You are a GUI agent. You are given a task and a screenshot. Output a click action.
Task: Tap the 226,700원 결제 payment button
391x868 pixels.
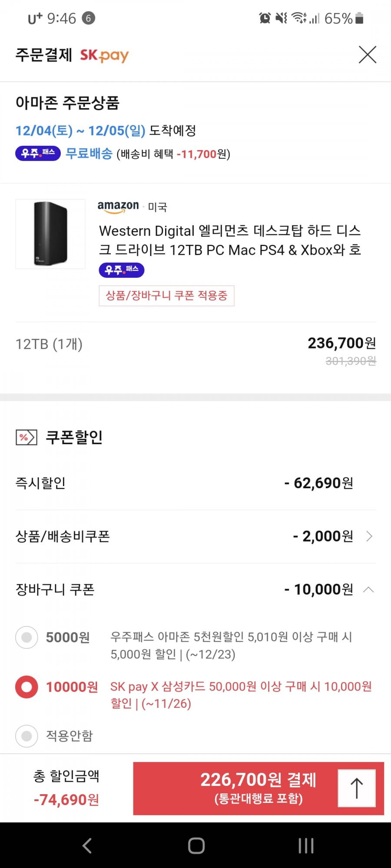tap(258, 788)
